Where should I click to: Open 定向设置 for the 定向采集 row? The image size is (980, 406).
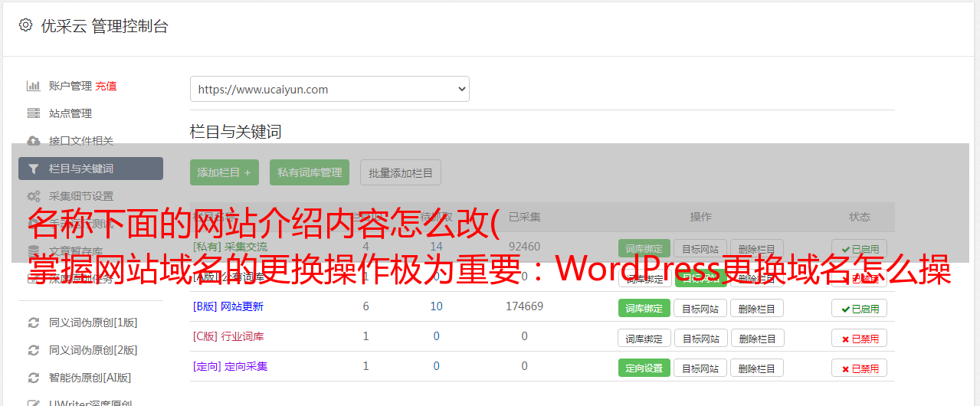(x=644, y=368)
